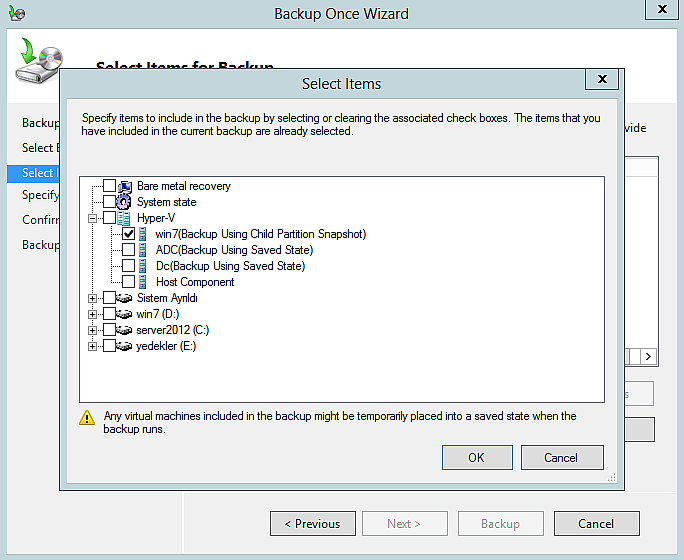Select the server2012 (C:) label
Viewport: 684px width, 560px height.
(173, 330)
